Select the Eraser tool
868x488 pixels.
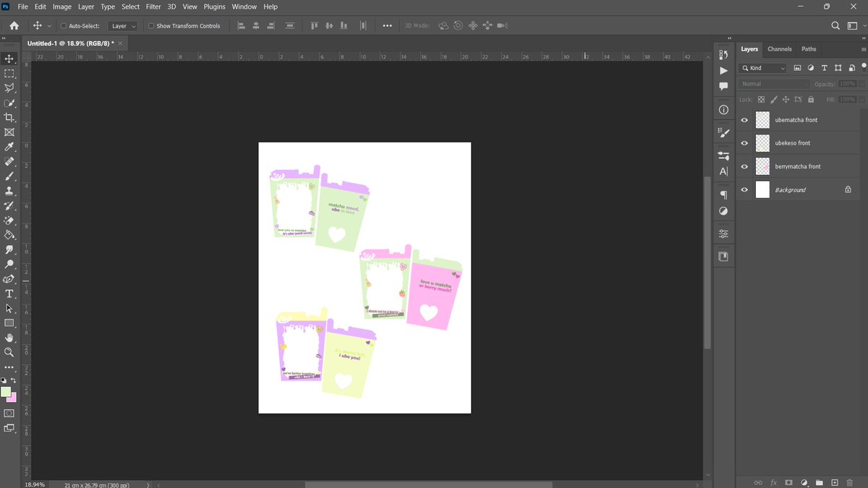(9, 221)
